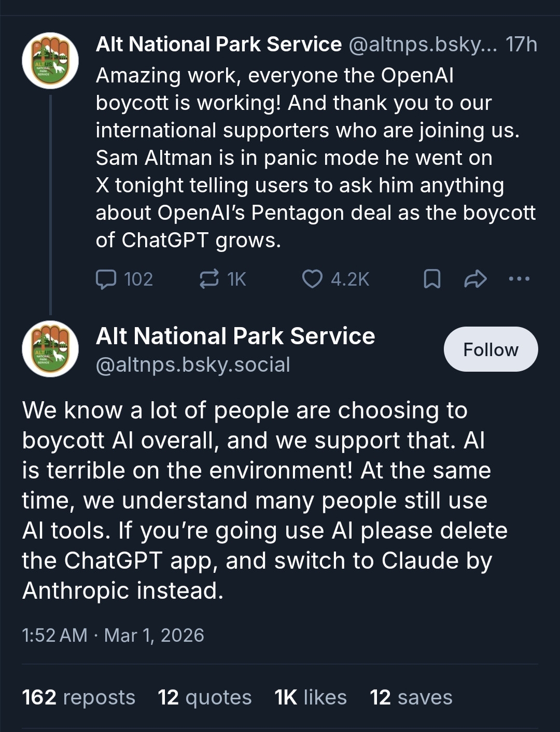Image resolution: width=560 pixels, height=732 pixels.
Task: Open the 17h timestamp of the top post
Action: (521, 45)
